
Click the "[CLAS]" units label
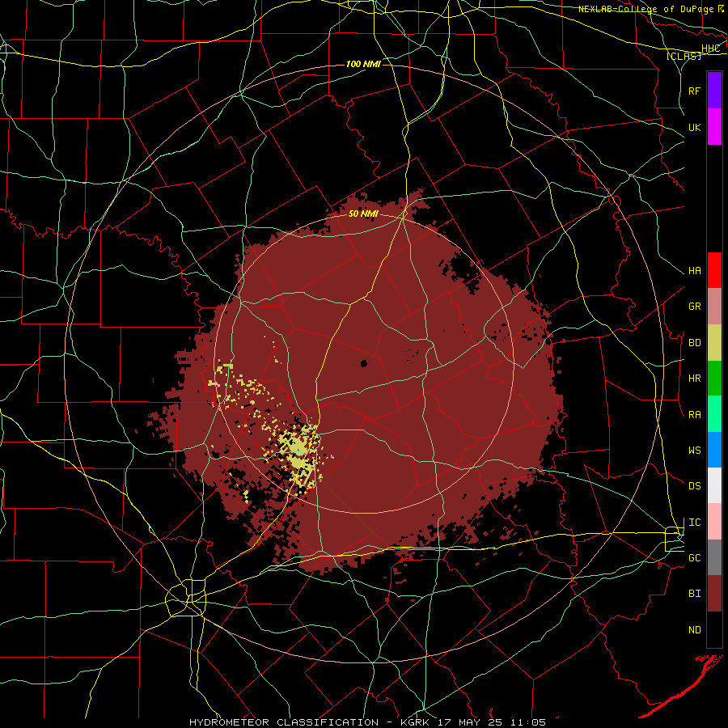684,56
